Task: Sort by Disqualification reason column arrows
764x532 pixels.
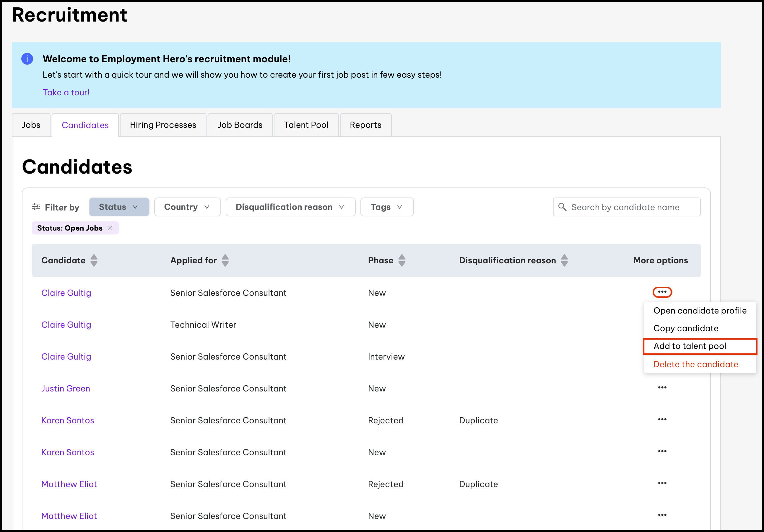Action: 564,260
